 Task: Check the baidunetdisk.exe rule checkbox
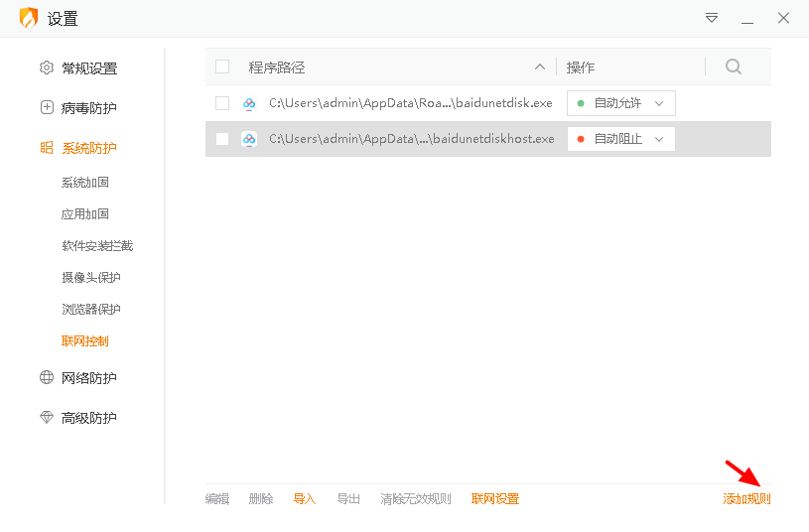(x=222, y=103)
